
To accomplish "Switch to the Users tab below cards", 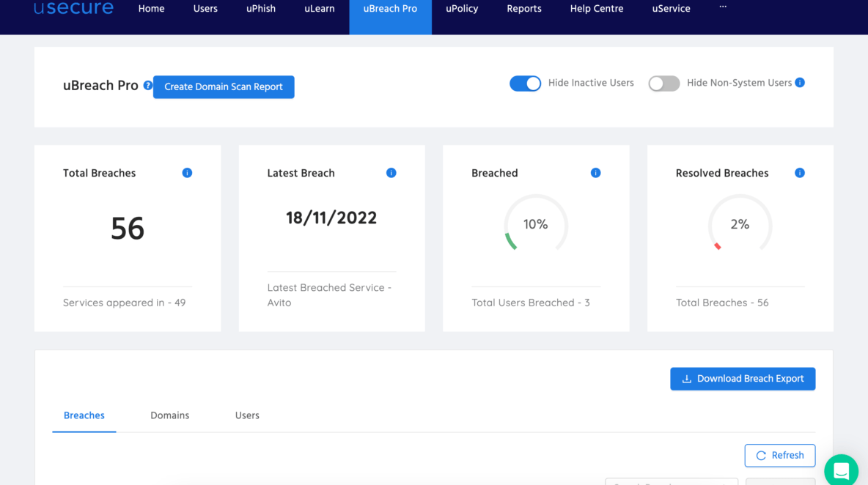I will pyautogui.click(x=247, y=415).
